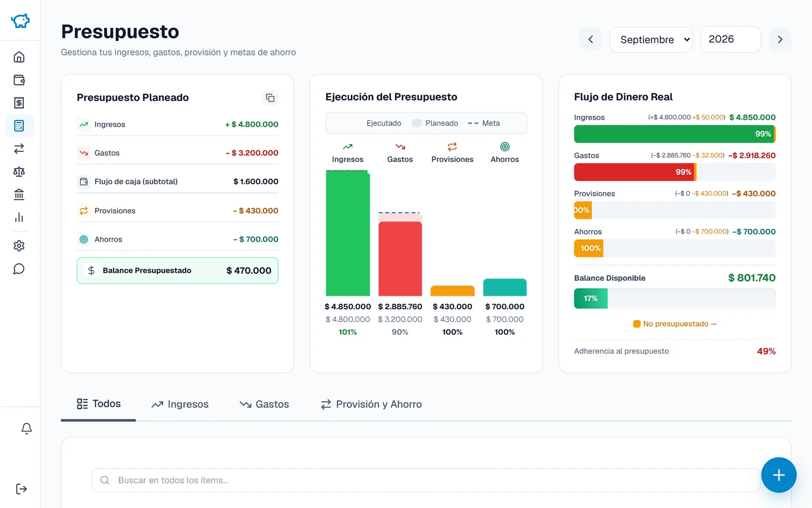Click the orange Provisiones chart bar
This screenshot has width=812, height=508.
point(452,291)
